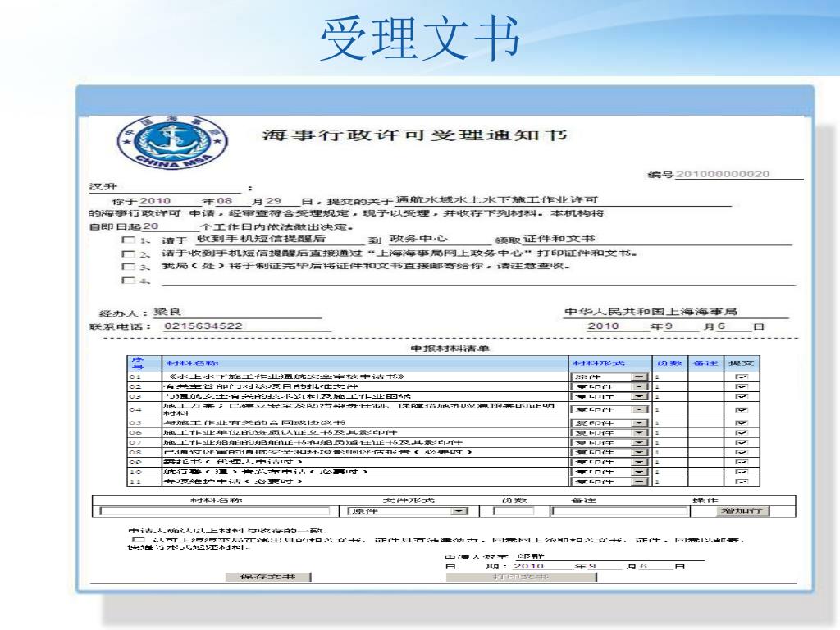Uncheck the 提交 box for row 09
This screenshot has height=630, width=840.
coord(742,462)
